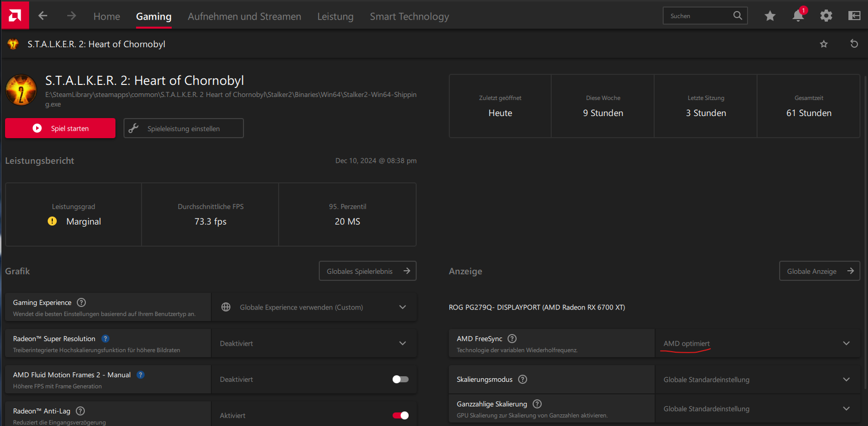Select the Gaming tab
This screenshot has height=426, width=868.
[x=154, y=17]
